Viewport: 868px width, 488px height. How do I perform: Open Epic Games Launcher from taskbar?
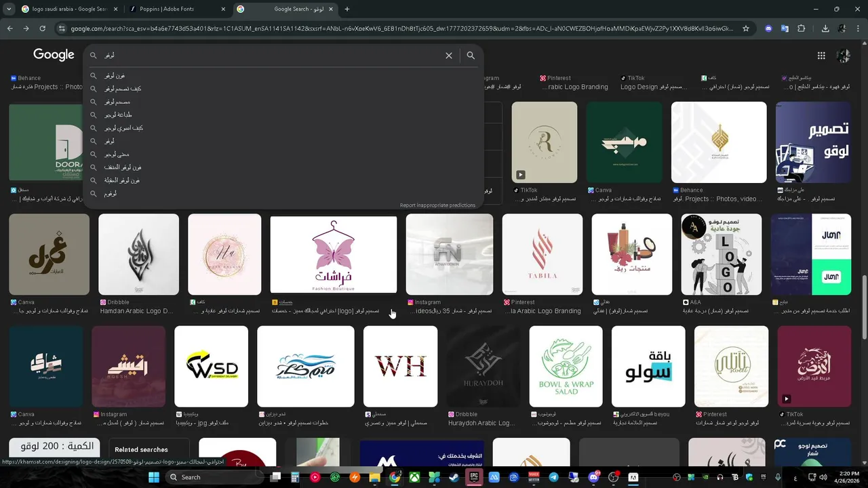pos(474,477)
